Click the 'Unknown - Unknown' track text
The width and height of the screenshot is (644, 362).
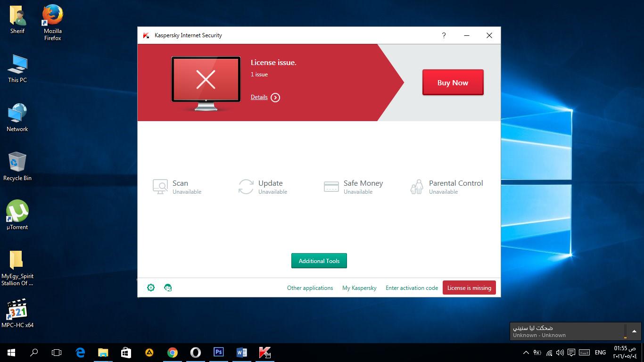[539, 336]
